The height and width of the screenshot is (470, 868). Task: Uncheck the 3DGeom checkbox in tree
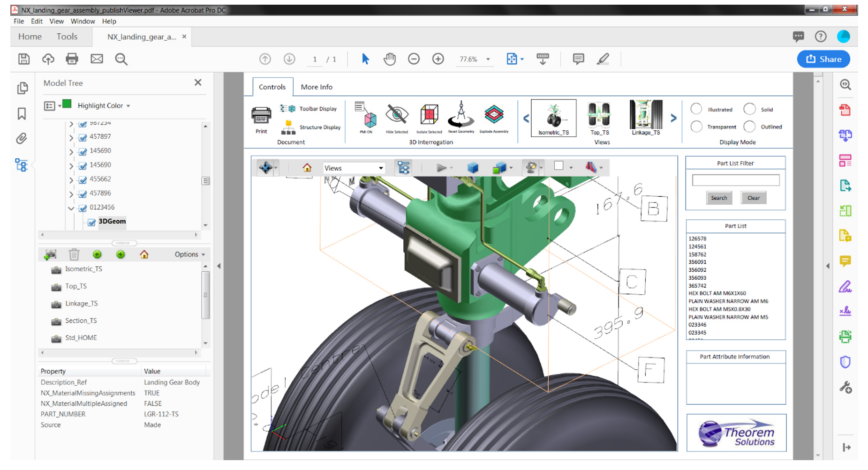[x=92, y=222]
